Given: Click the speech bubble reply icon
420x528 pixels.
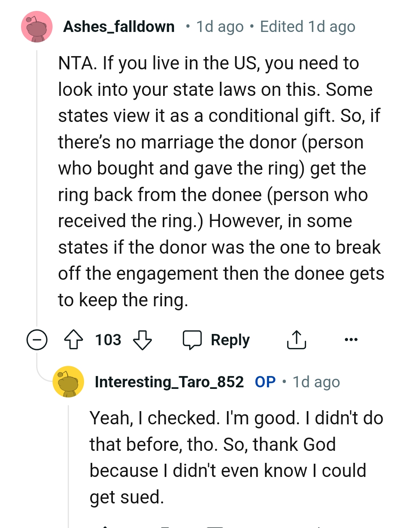Looking at the screenshot, I should click(192, 340).
